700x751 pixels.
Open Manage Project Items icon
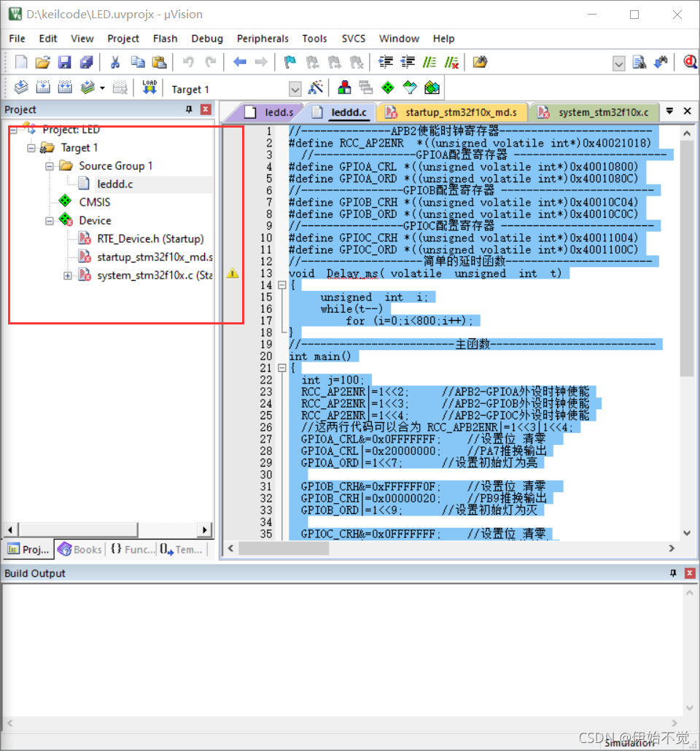click(344, 87)
